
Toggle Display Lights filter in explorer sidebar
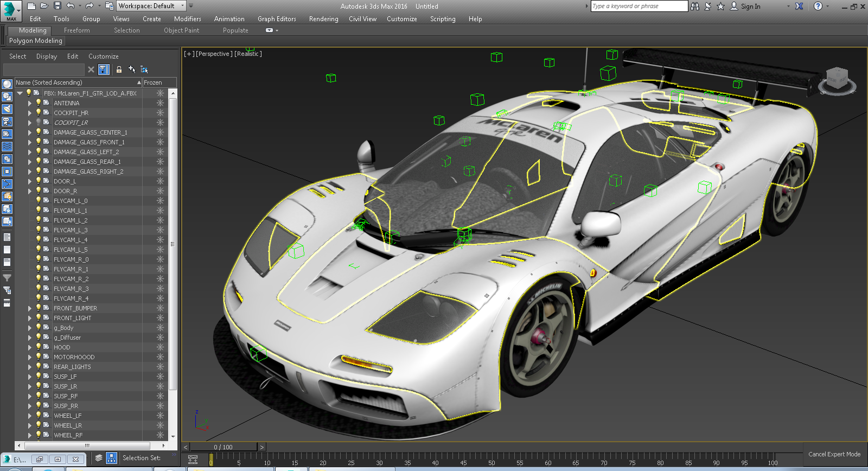click(x=7, y=109)
